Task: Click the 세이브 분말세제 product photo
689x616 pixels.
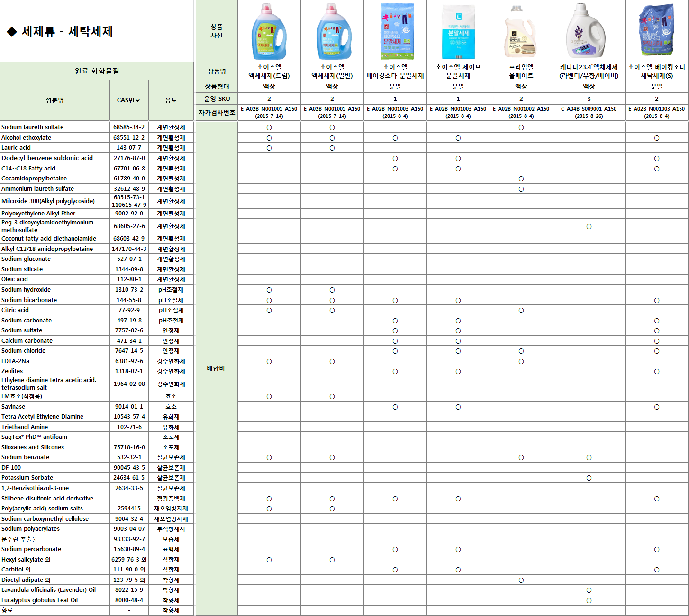Action: click(458, 32)
